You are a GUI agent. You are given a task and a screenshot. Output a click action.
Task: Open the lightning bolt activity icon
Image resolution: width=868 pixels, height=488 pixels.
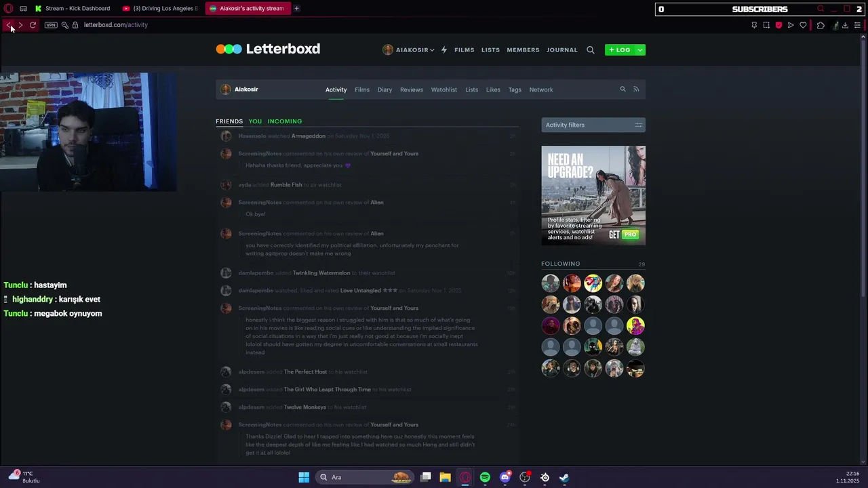(x=444, y=49)
